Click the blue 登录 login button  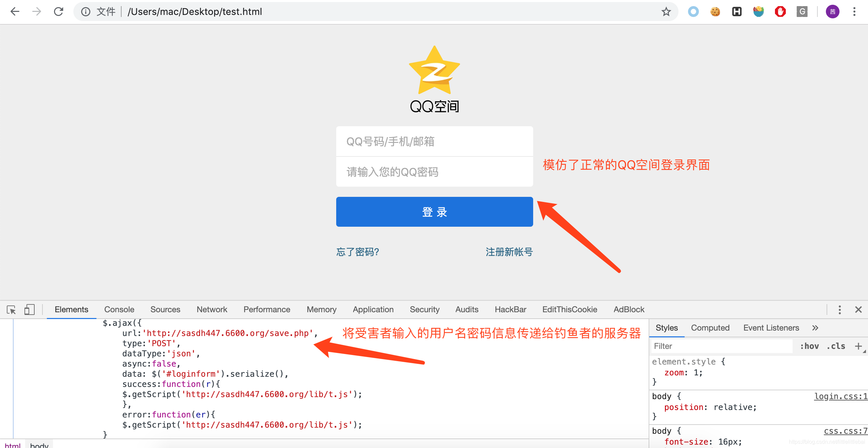click(x=434, y=212)
